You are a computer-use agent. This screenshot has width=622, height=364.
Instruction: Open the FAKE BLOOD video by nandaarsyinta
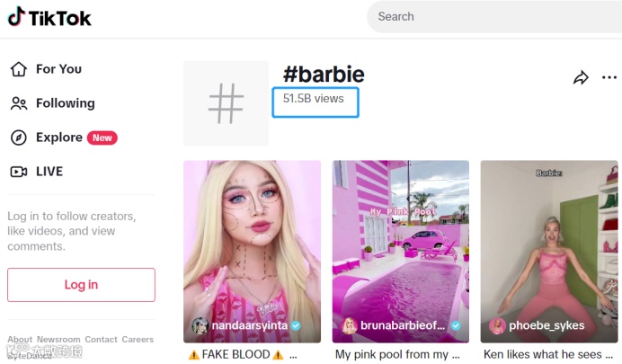[x=252, y=252]
